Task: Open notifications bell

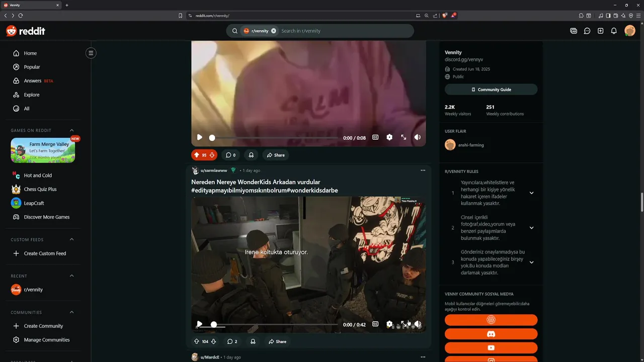Action: [x=614, y=31]
